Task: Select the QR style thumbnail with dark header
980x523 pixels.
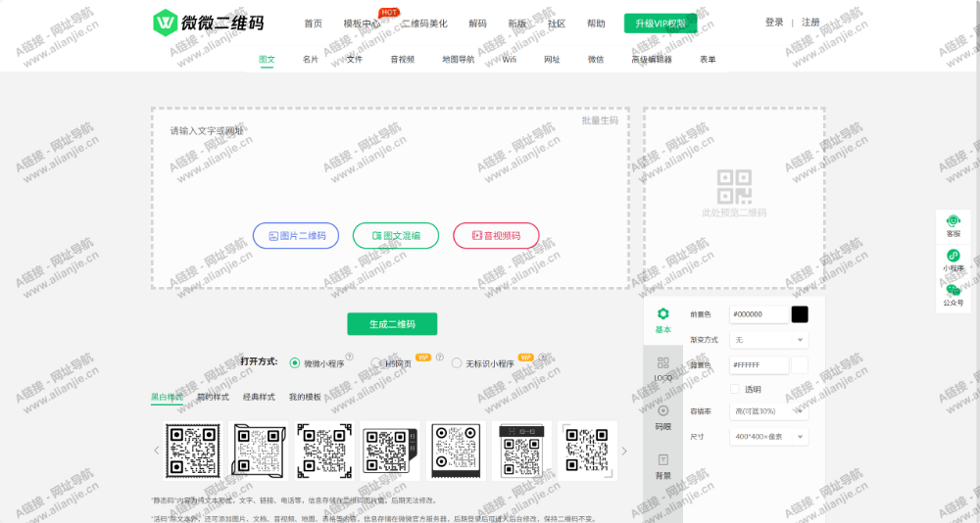Action: pos(522,451)
